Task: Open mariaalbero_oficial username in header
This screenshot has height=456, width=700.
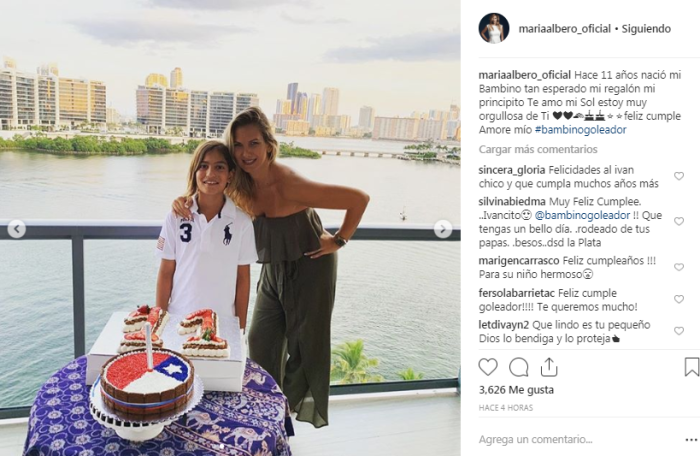Action: point(564,29)
